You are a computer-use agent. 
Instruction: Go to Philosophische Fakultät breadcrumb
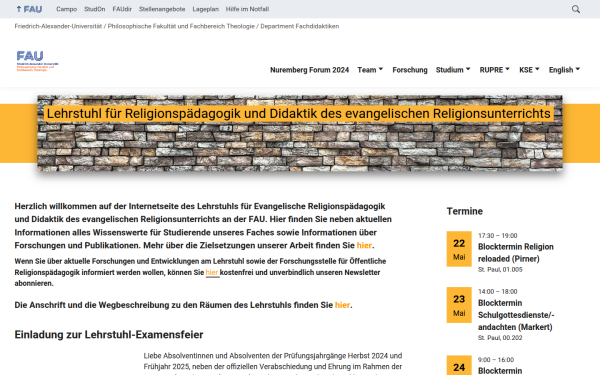[181, 26]
